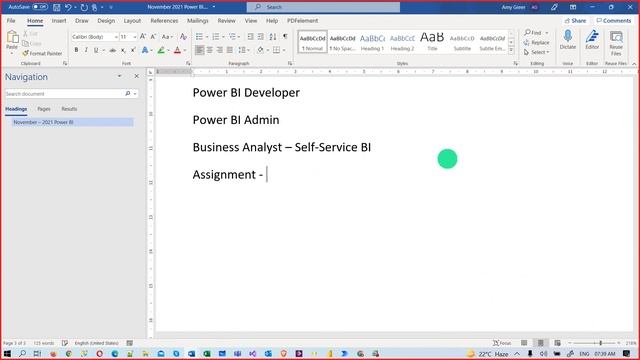Collapse the ribbon
640x360 pixels.
[x=634, y=64]
